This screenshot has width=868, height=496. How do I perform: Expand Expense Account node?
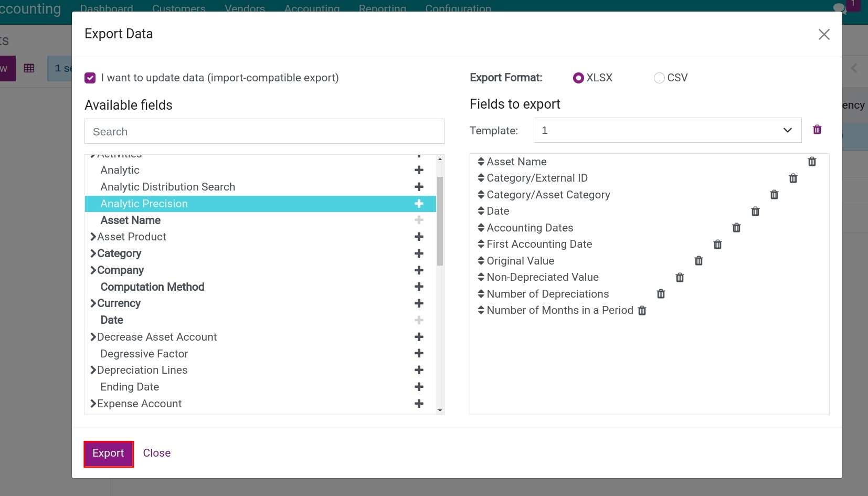pos(93,404)
